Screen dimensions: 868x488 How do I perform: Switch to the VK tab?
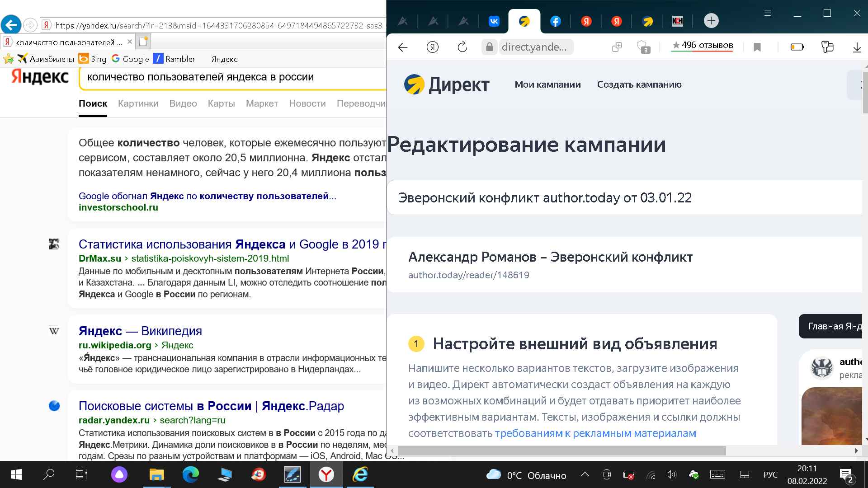pyautogui.click(x=494, y=21)
